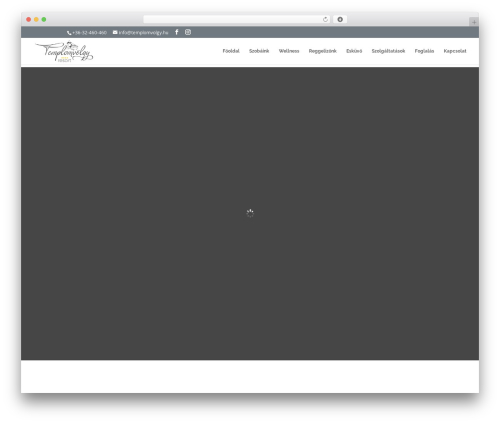The image size is (500, 423).
Task: Open the Reggelizőnk page
Action: coord(323,51)
